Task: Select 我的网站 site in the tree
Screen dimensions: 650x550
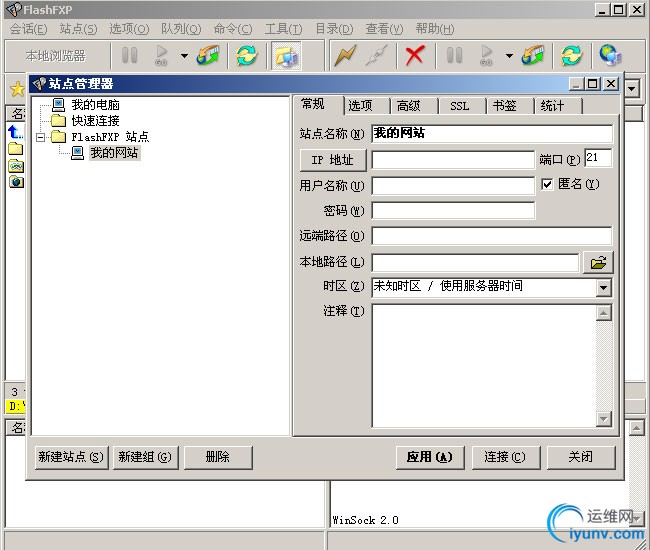Action: [x=114, y=153]
